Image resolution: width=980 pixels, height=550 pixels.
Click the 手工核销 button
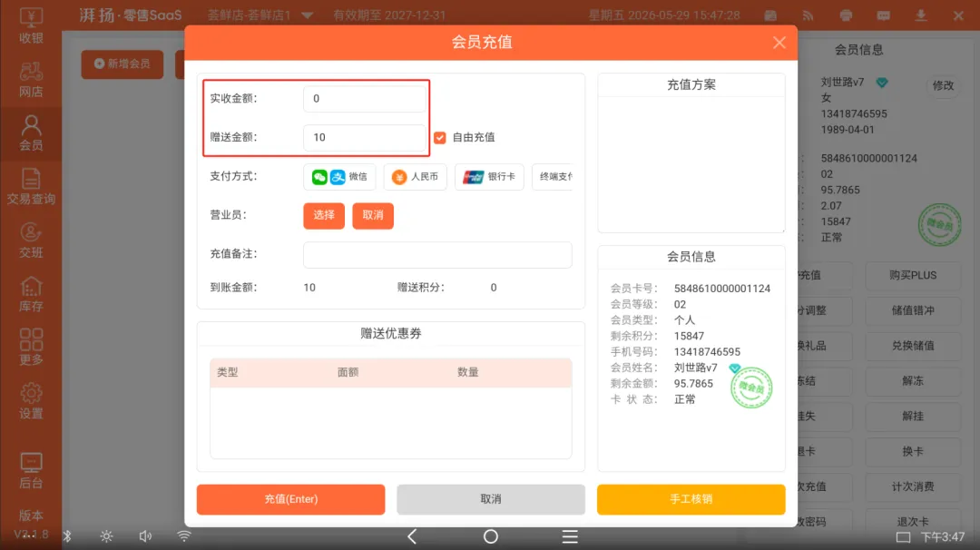pyautogui.click(x=691, y=499)
